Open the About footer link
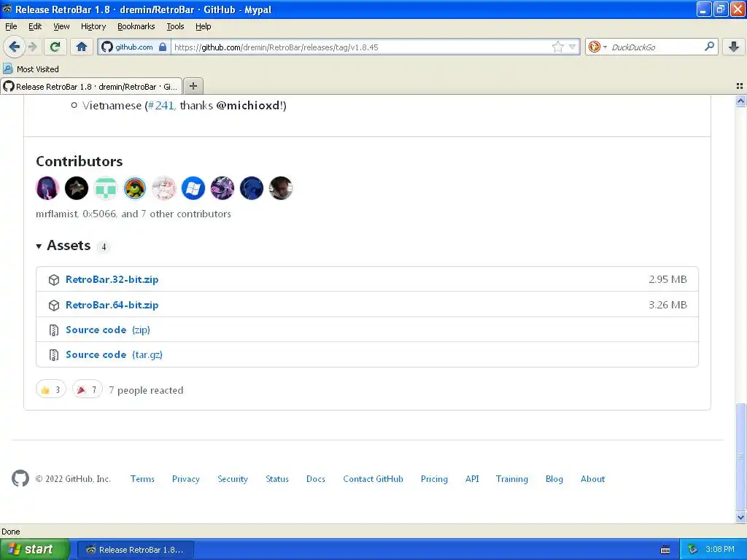The image size is (747, 560). pyautogui.click(x=592, y=479)
